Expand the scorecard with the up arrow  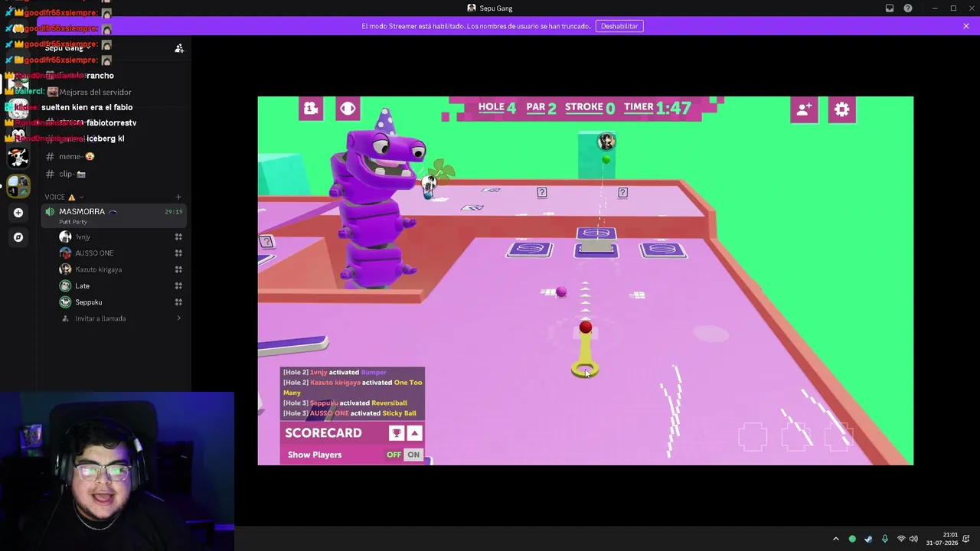pyautogui.click(x=414, y=433)
